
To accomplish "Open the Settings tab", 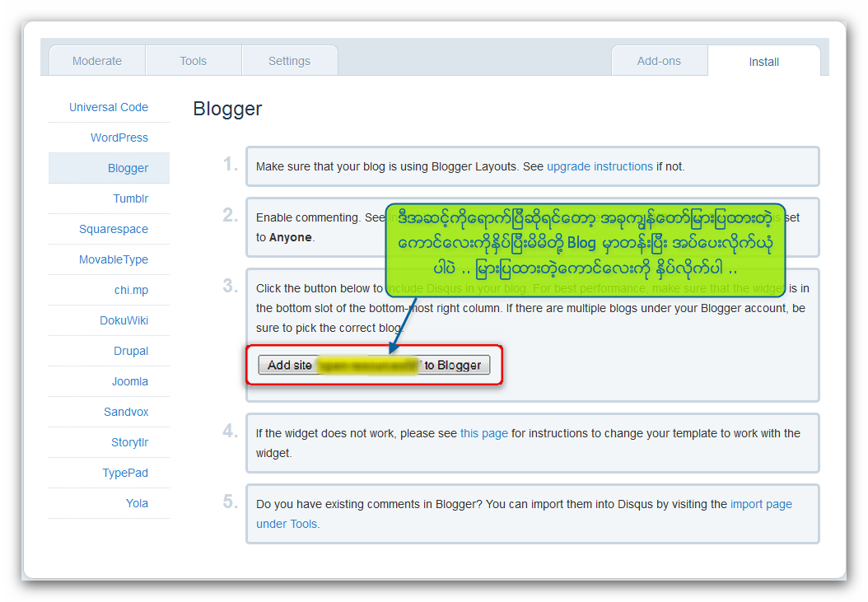I will [x=290, y=61].
